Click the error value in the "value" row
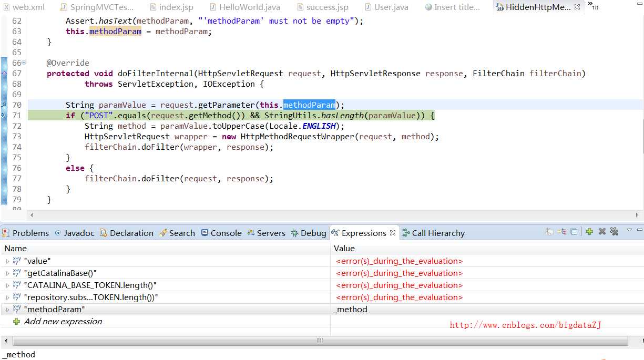 pyautogui.click(x=399, y=261)
